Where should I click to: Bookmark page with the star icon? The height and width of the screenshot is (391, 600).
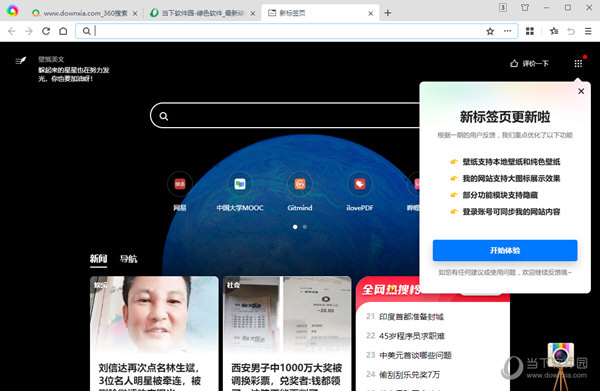point(490,31)
